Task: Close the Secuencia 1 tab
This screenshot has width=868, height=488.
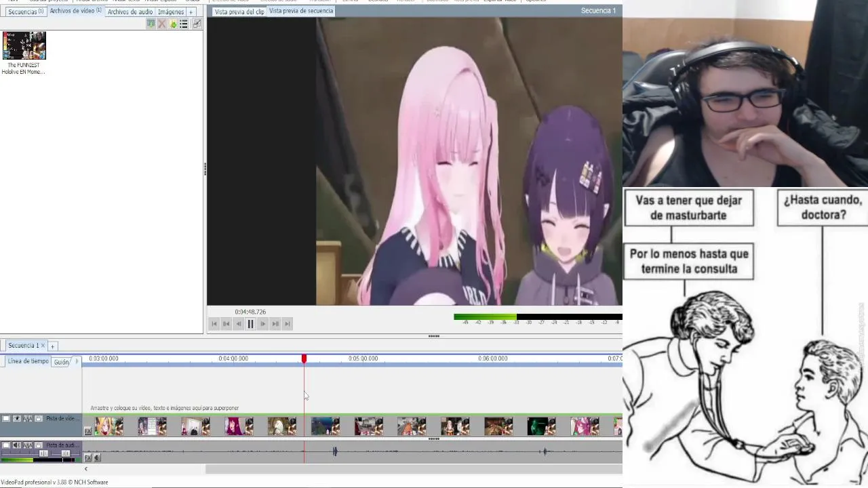Action: 43,346
